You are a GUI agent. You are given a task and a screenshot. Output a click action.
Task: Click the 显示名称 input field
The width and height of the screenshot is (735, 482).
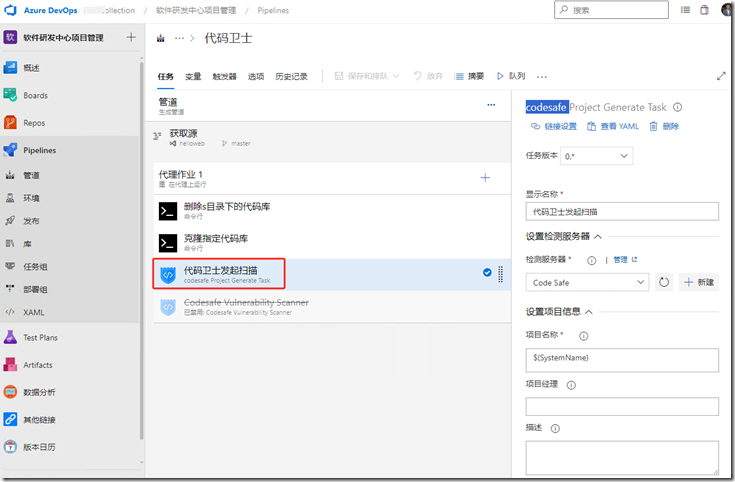tap(622, 211)
